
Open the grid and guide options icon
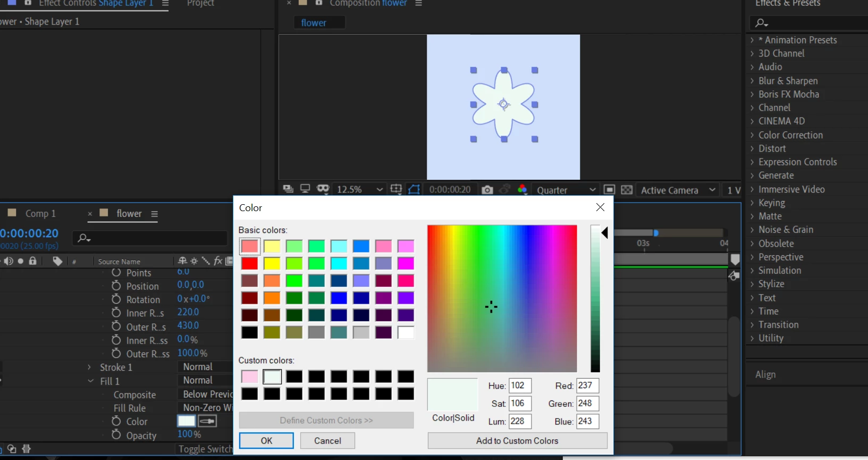pyautogui.click(x=396, y=189)
